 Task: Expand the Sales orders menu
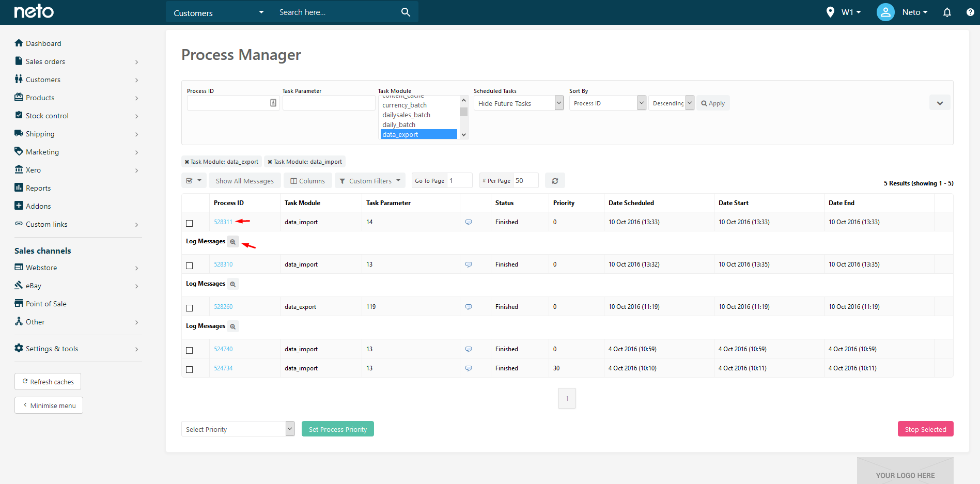tap(77, 61)
